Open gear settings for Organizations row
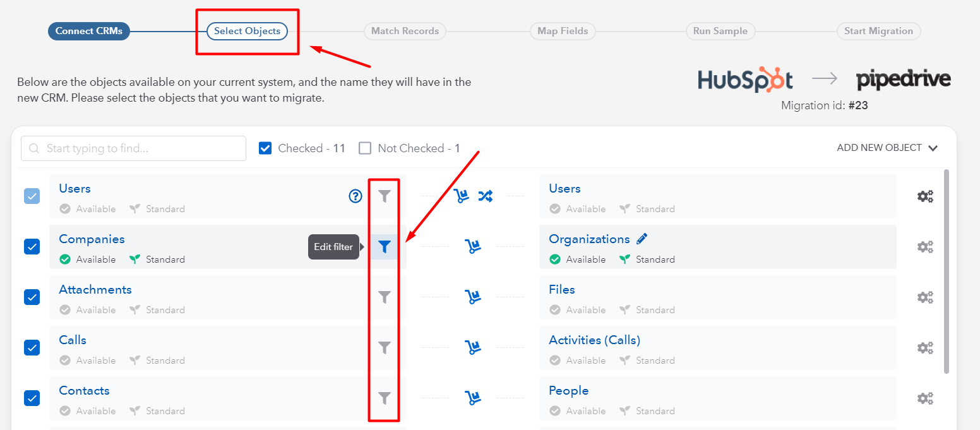Viewport: 980px width, 430px height. pyautogui.click(x=925, y=247)
